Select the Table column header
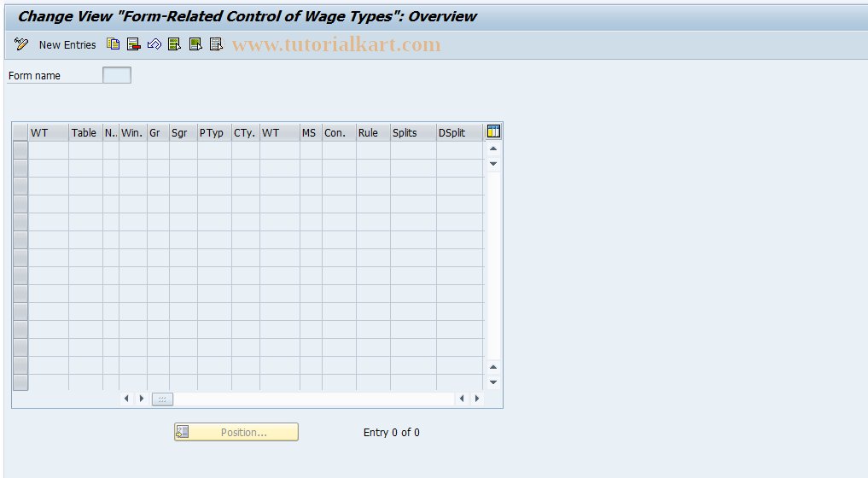The height and width of the screenshot is (478, 868). [x=86, y=133]
